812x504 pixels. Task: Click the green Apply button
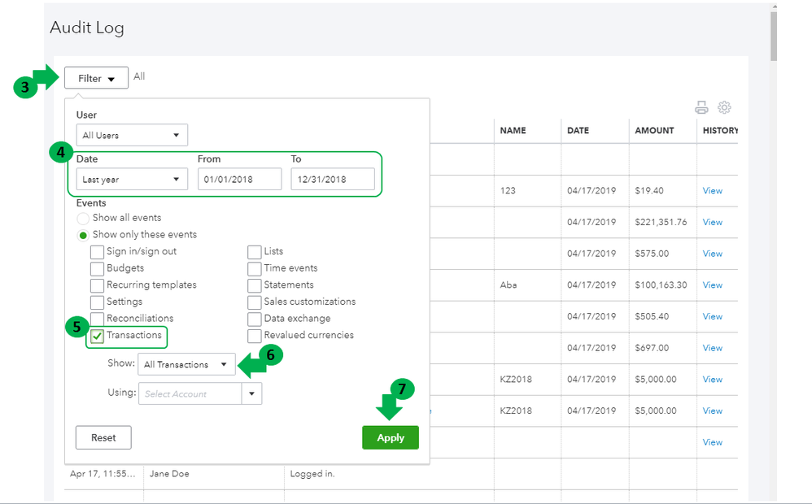click(391, 438)
